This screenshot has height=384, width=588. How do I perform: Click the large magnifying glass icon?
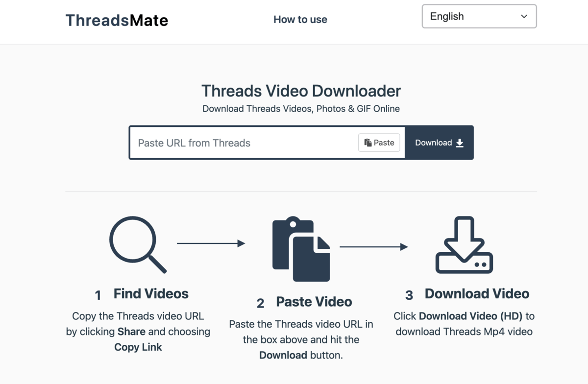point(137,244)
